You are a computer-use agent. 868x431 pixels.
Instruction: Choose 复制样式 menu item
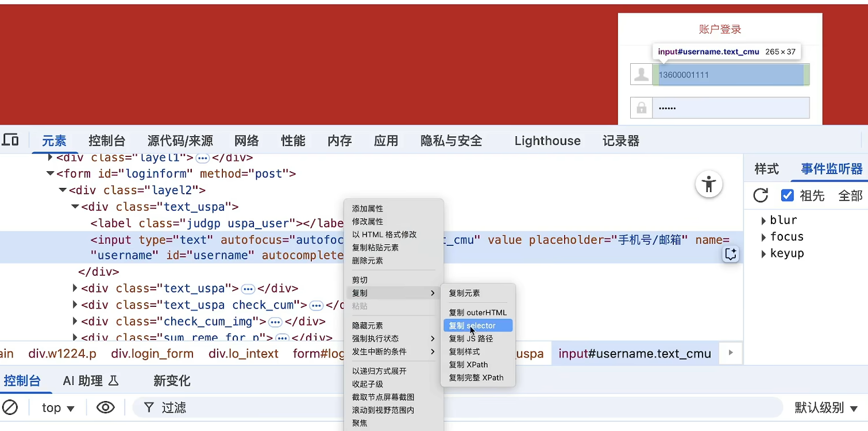[477, 351]
